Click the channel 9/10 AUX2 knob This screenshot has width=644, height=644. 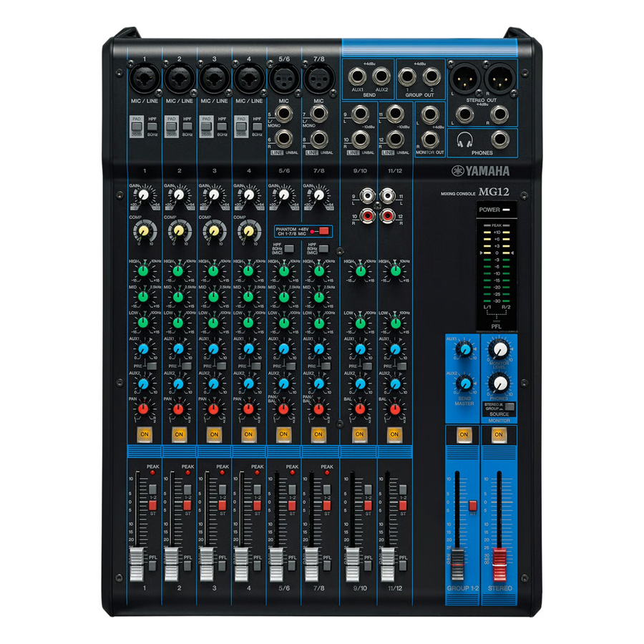click(x=360, y=384)
